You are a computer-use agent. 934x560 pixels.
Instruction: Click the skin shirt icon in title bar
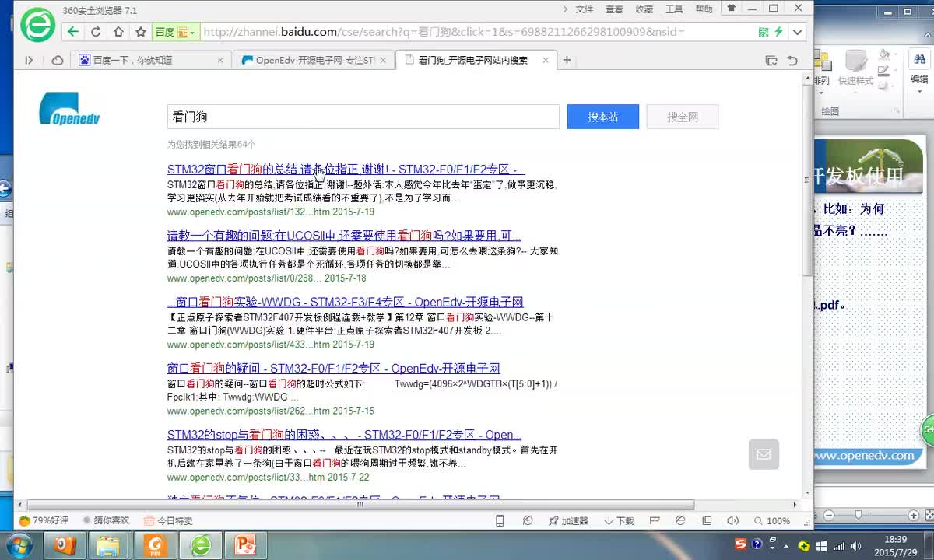(731, 9)
